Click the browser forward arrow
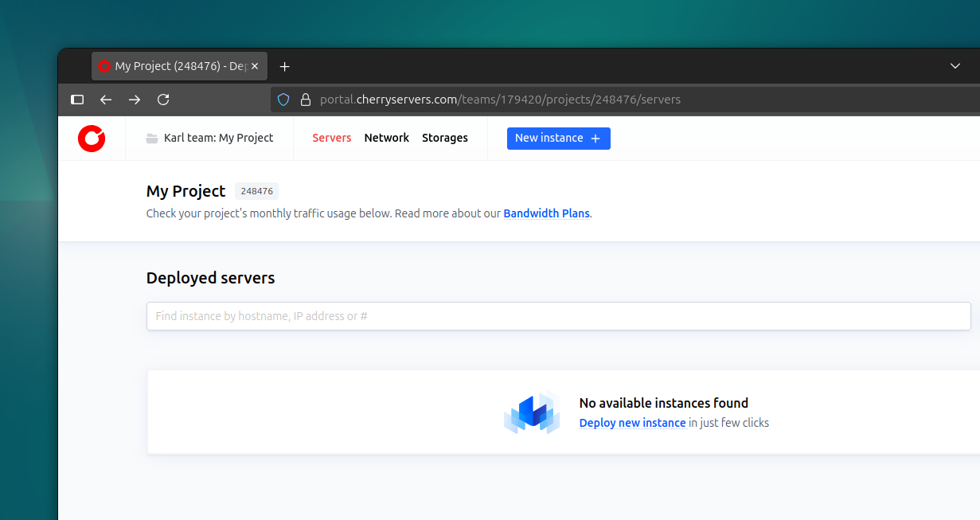This screenshot has width=980, height=520. pos(135,100)
